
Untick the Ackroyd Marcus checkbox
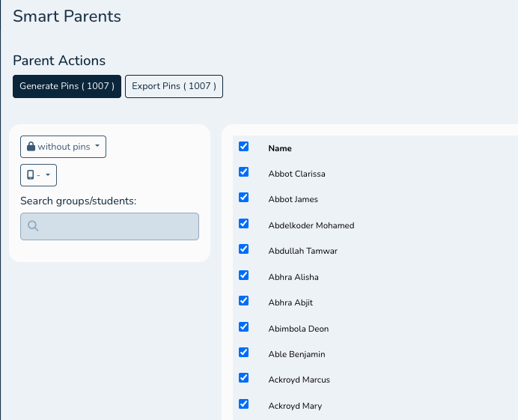click(x=243, y=378)
